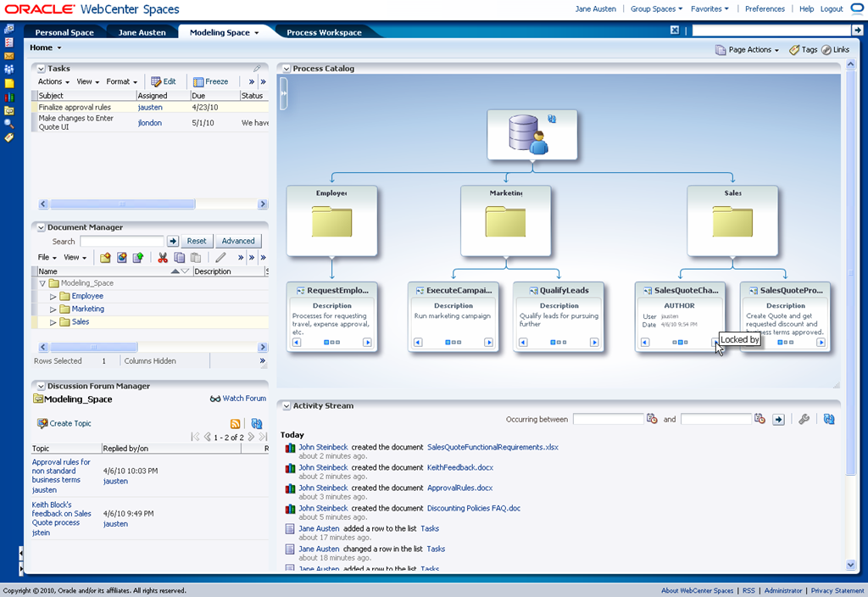Expand the Marketing folder tree node
This screenshot has width=868, height=597.
53,310
